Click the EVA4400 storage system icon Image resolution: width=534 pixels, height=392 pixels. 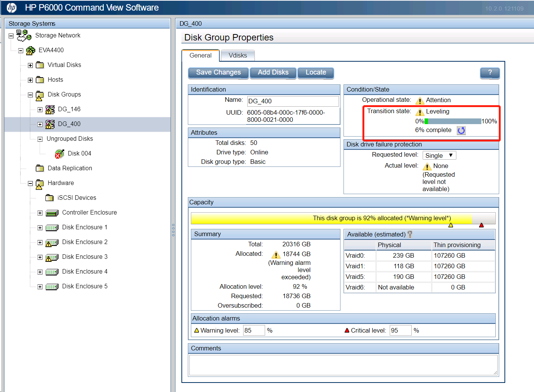(30, 50)
